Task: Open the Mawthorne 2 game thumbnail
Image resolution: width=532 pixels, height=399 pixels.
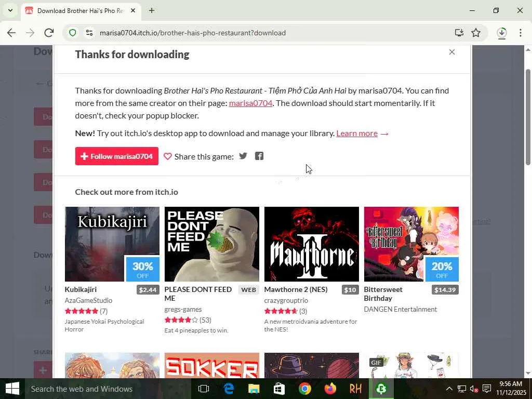Action: [312, 244]
